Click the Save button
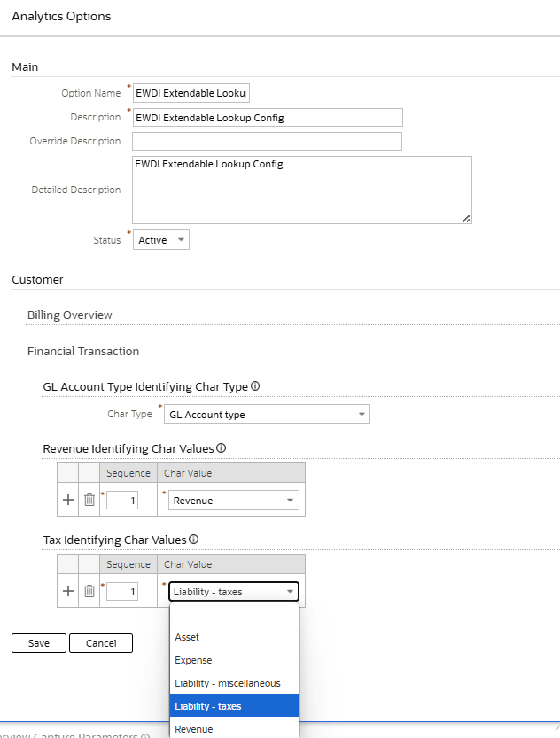This screenshot has width=560, height=738. [x=38, y=642]
